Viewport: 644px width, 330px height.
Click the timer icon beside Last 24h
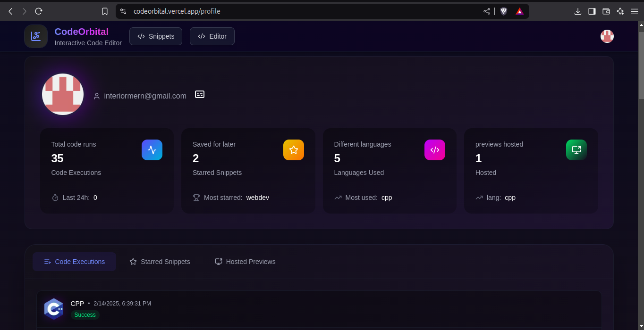click(55, 198)
